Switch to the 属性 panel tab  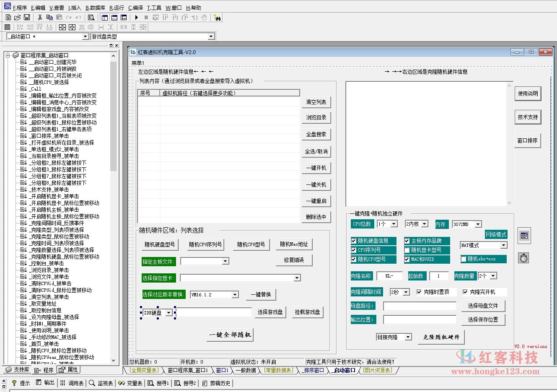point(68,370)
